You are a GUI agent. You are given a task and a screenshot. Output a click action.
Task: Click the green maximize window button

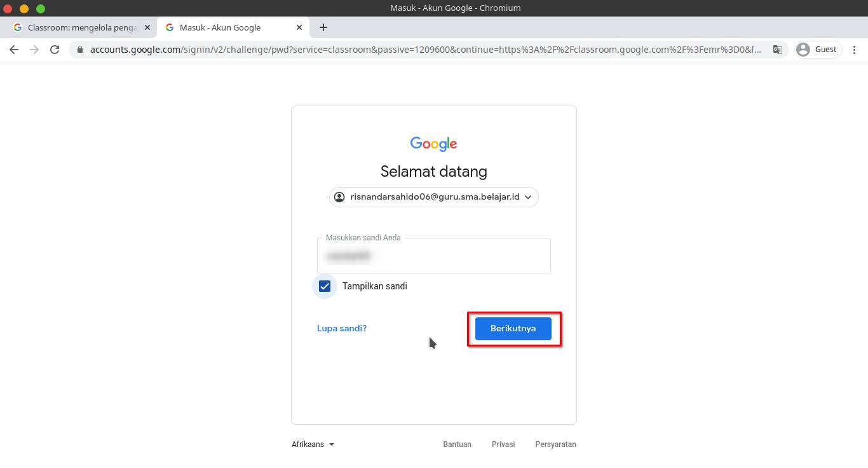(41, 8)
